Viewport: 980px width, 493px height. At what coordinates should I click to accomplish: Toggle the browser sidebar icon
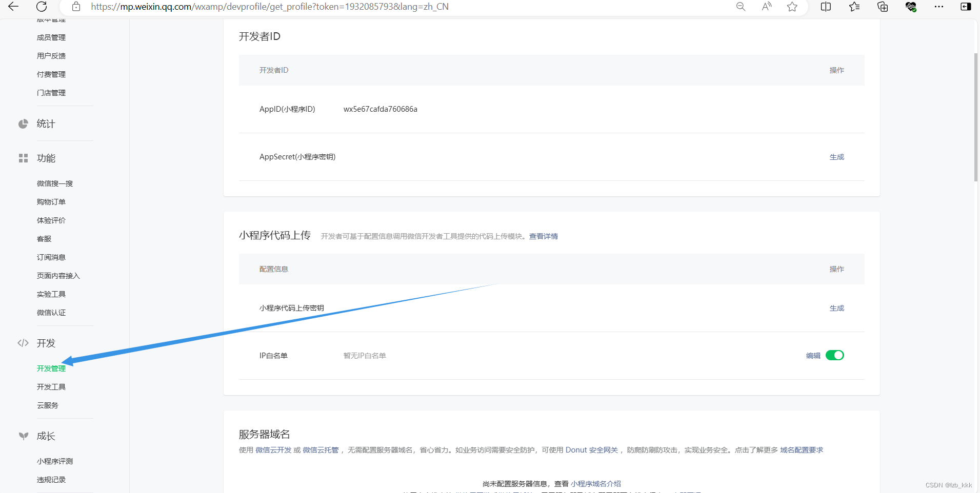[966, 7]
